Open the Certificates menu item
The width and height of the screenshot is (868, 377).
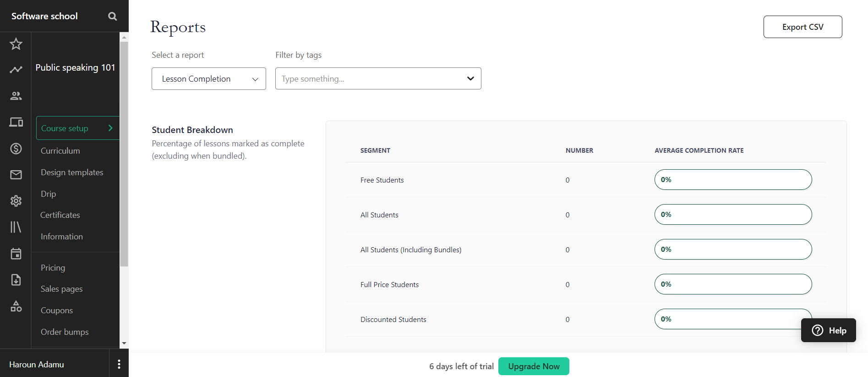[60, 215]
